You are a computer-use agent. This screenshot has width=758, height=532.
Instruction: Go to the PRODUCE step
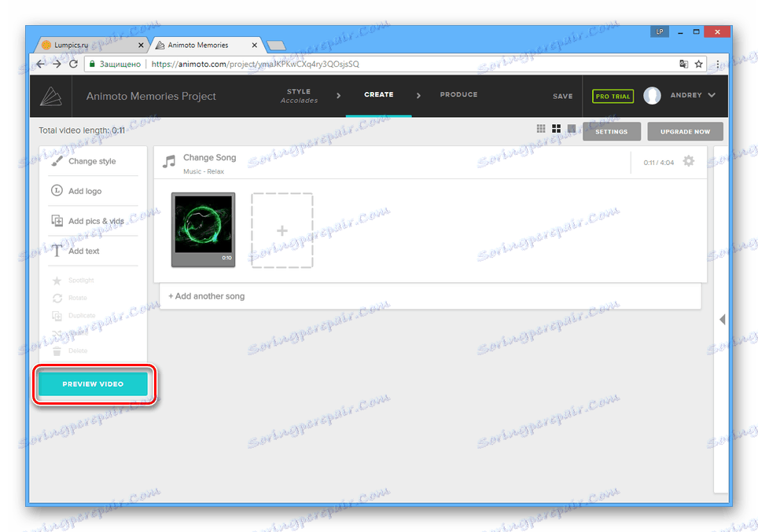coord(458,95)
